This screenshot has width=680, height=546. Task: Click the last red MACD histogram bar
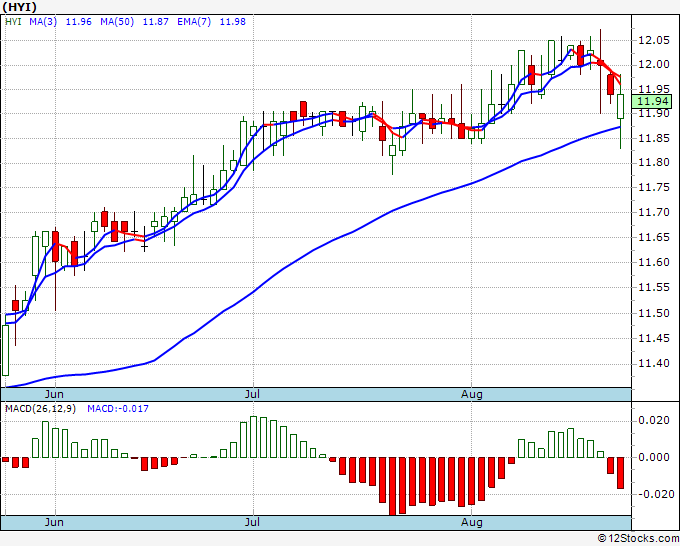pos(621,473)
